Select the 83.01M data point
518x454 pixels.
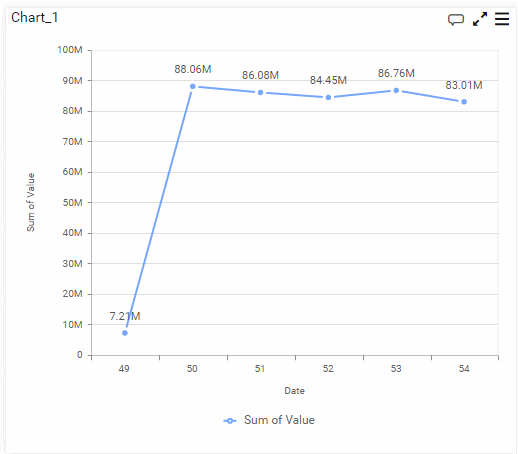coord(464,102)
